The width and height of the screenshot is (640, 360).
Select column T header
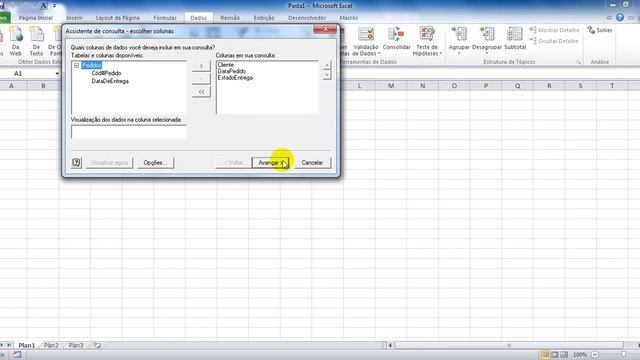point(612,86)
